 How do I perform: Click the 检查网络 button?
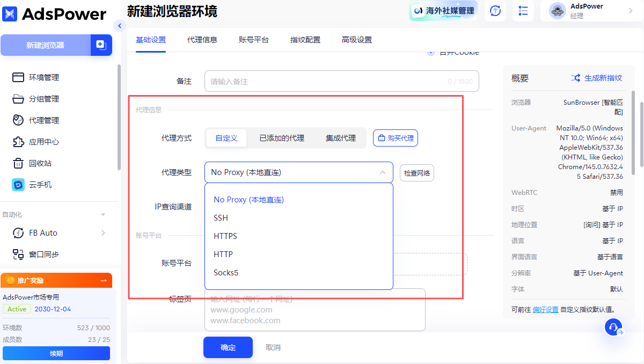(x=417, y=173)
